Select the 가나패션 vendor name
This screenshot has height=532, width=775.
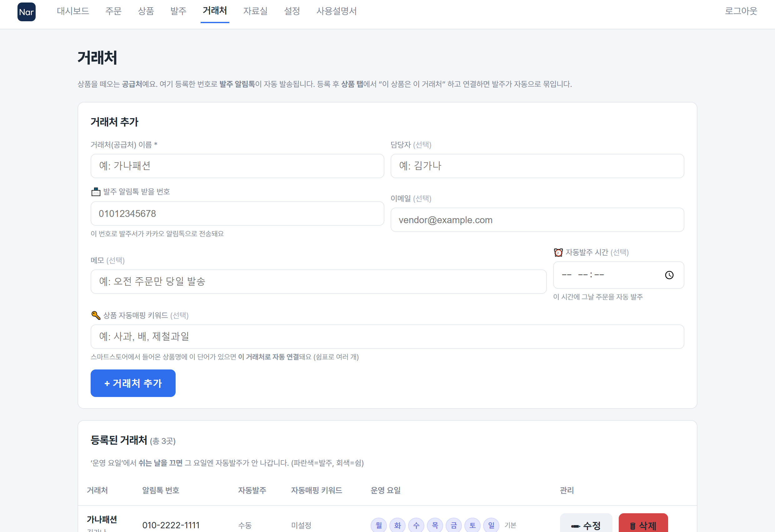point(102,520)
